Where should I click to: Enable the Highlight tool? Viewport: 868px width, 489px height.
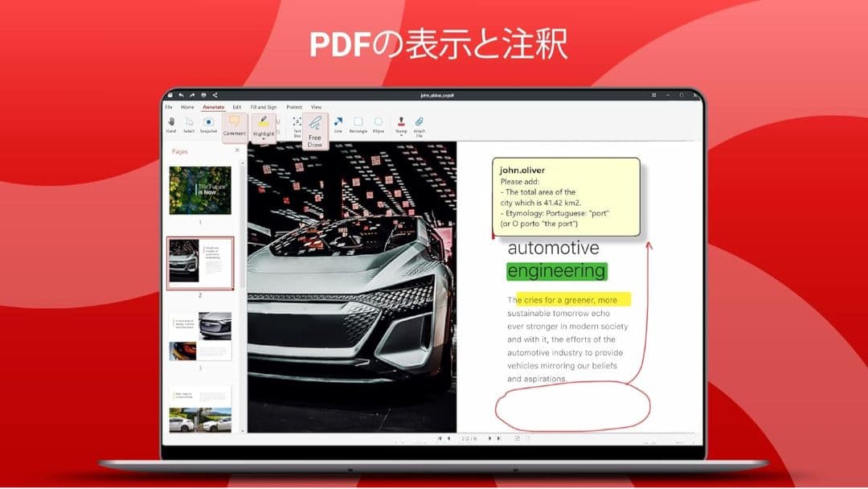tap(264, 121)
